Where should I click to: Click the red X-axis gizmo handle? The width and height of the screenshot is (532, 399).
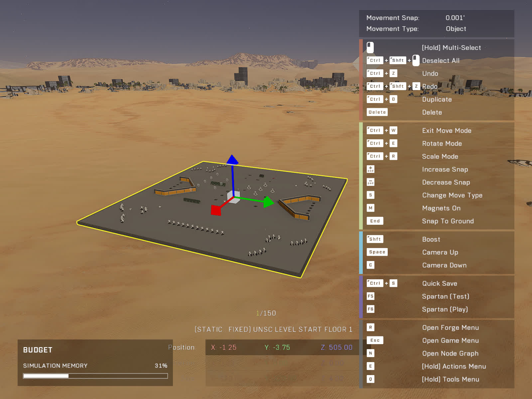pos(216,210)
